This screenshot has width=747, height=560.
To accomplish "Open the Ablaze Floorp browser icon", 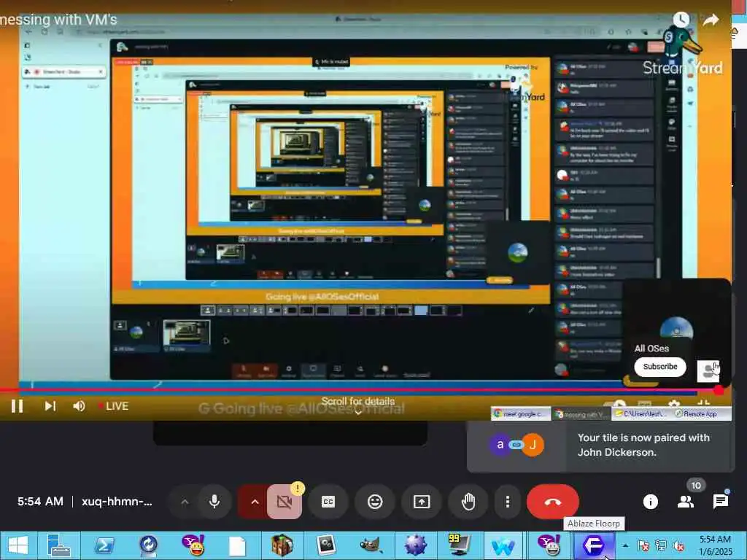I will (593, 545).
